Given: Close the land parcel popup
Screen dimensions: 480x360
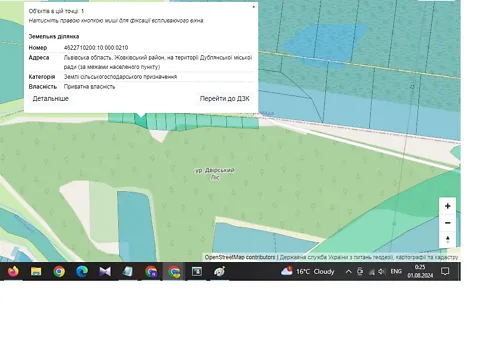Looking at the screenshot, I should pos(253,7).
